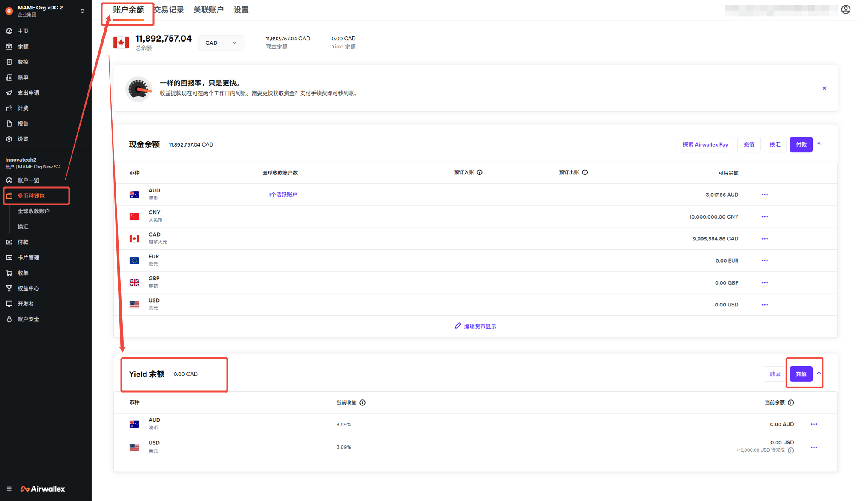Switch to the 交易记录 tab
868x501 pixels.
[x=169, y=10]
